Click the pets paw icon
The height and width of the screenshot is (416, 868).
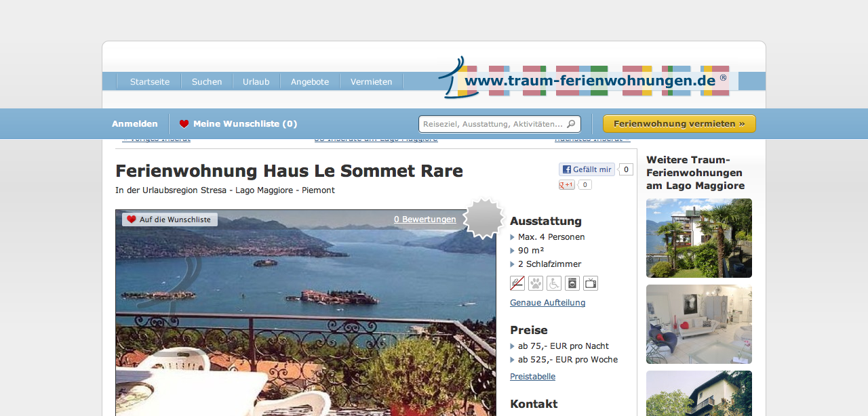pyautogui.click(x=536, y=283)
